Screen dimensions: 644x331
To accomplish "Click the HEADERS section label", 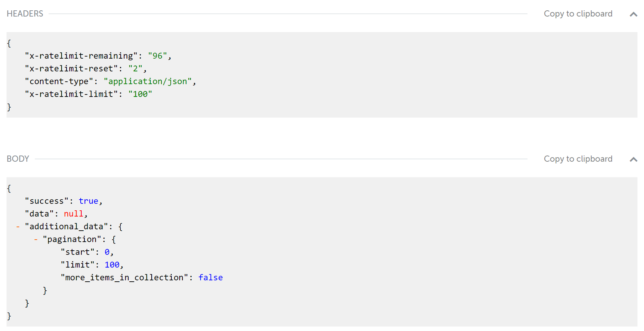I will (24, 13).
